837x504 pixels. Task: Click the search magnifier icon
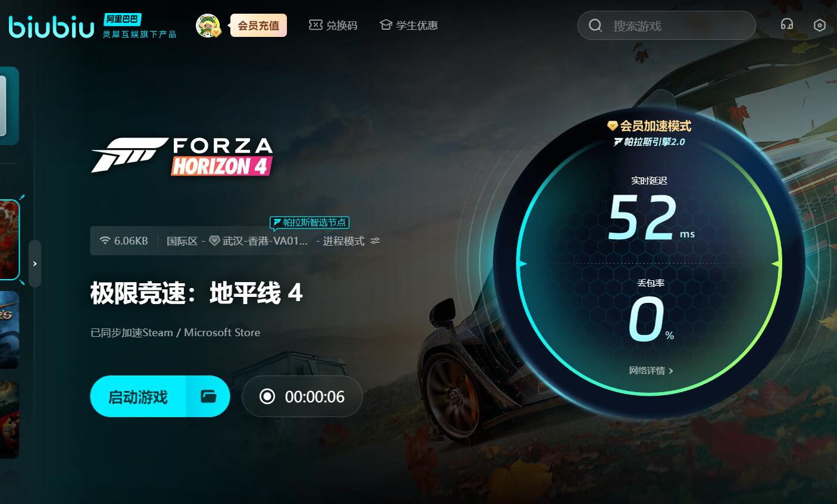(595, 26)
